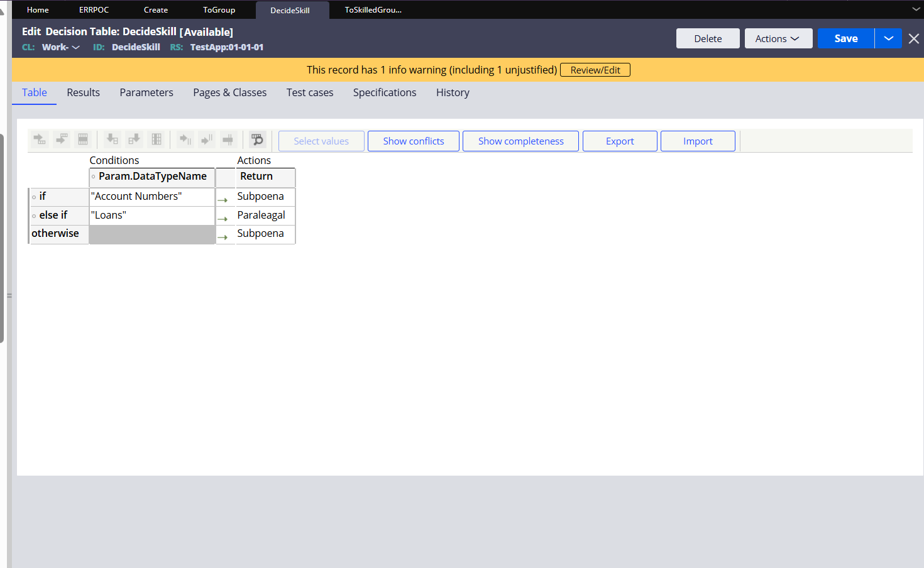The width and height of the screenshot is (924, 568).
Task: Click the Review/Edit warning button
Action: click(x=595, y=70)
